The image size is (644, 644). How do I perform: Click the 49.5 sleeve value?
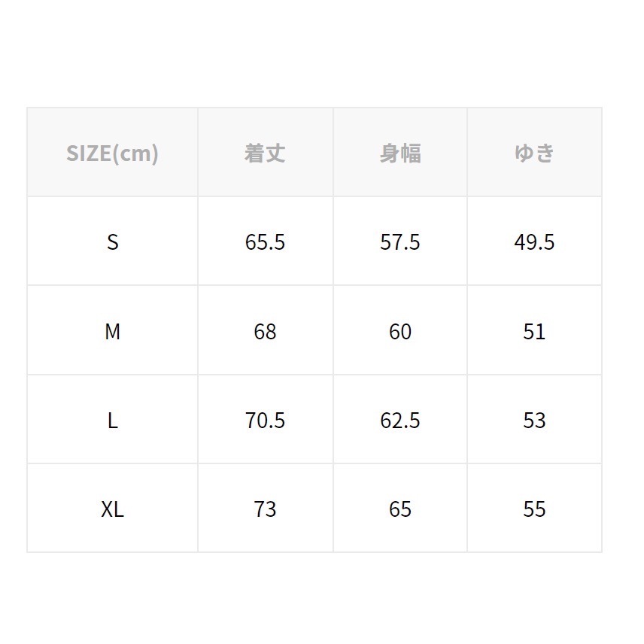[x=534, y=242]
